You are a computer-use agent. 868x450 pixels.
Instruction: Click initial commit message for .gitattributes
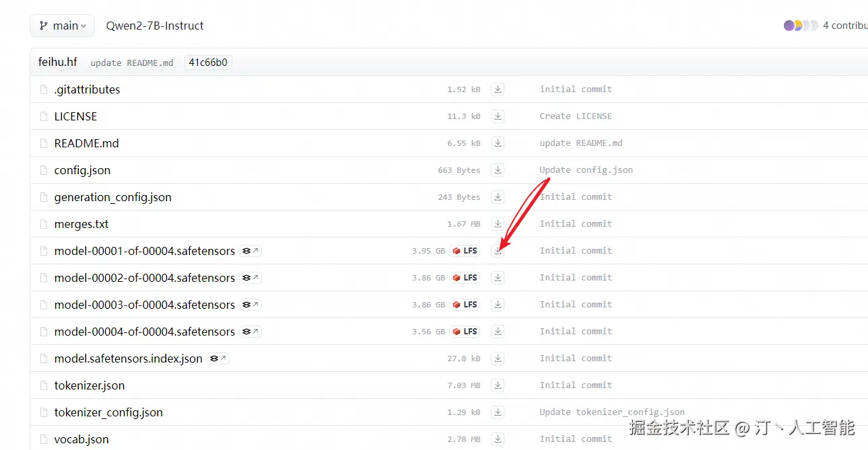click(576, 89)
